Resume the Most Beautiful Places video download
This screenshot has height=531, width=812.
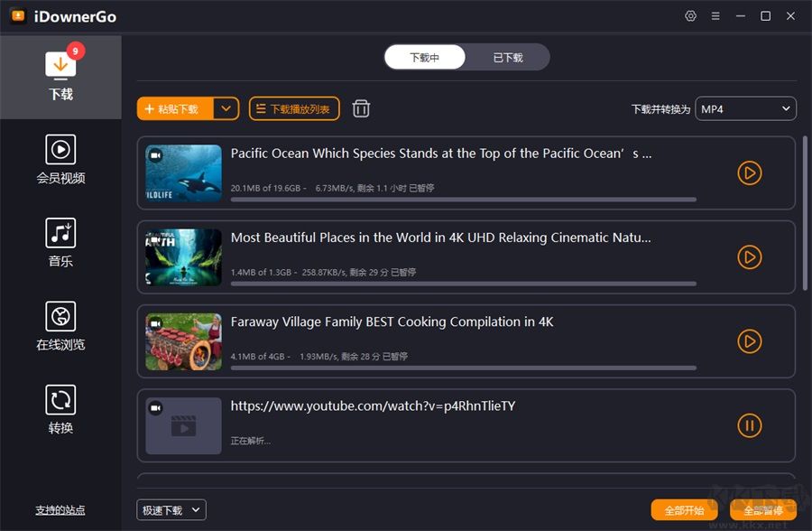click(750, 257)
